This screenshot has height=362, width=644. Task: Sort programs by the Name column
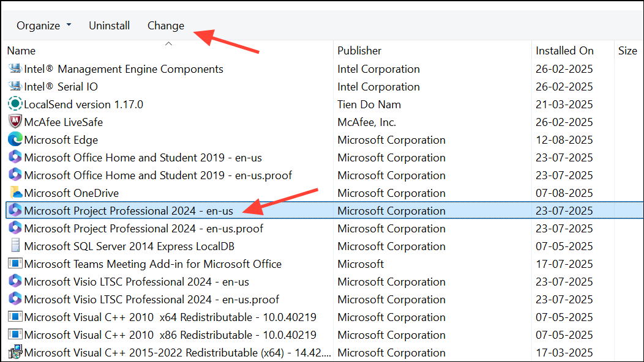coord(21,50)
